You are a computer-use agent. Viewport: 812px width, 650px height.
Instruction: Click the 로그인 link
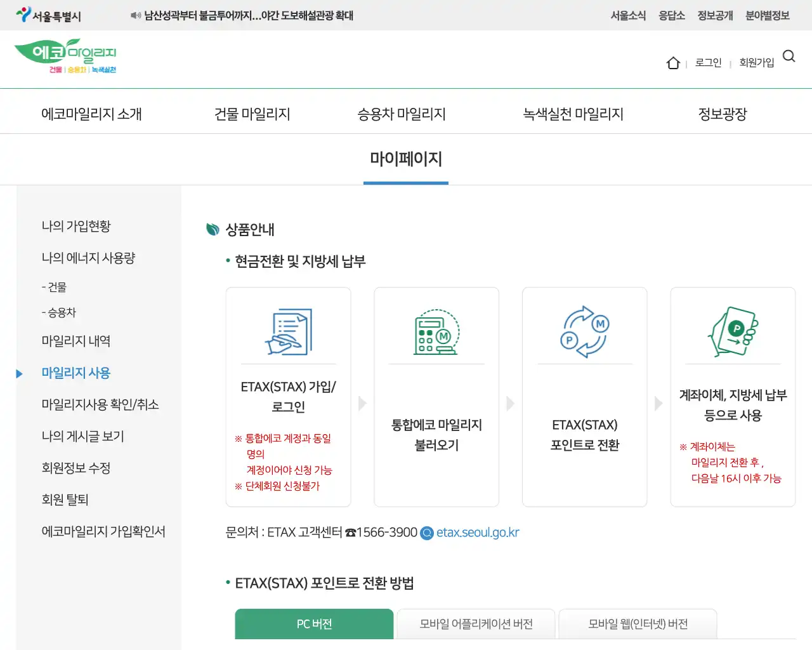(709, 63)
